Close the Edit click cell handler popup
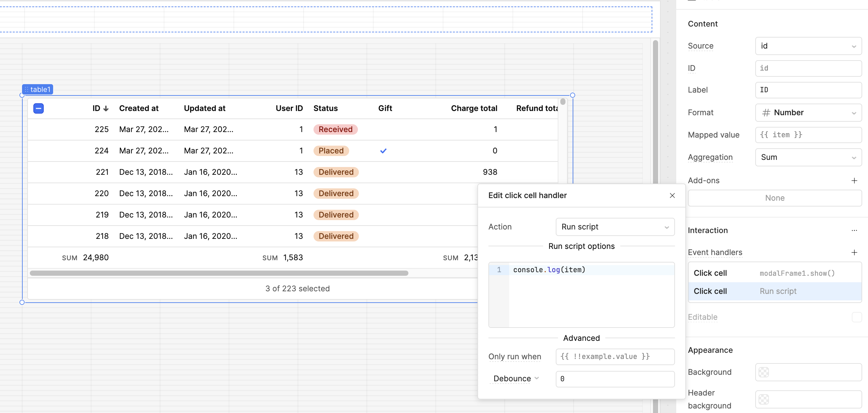Image resolution: width=868 pixels, height=413 pixels. (x=672, y=195)
